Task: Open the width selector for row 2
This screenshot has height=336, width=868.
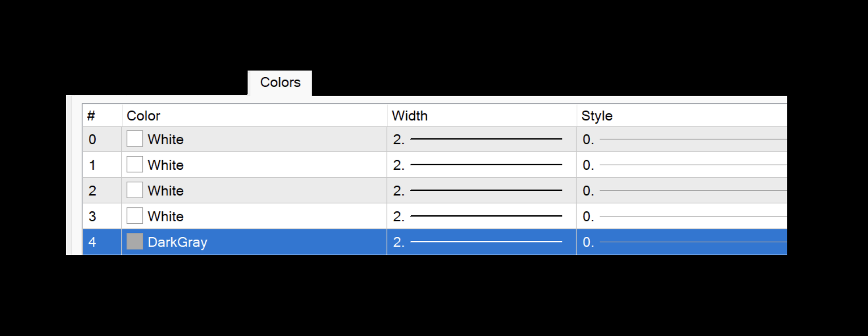Action: pyautogui.click(x=481, y=190)
